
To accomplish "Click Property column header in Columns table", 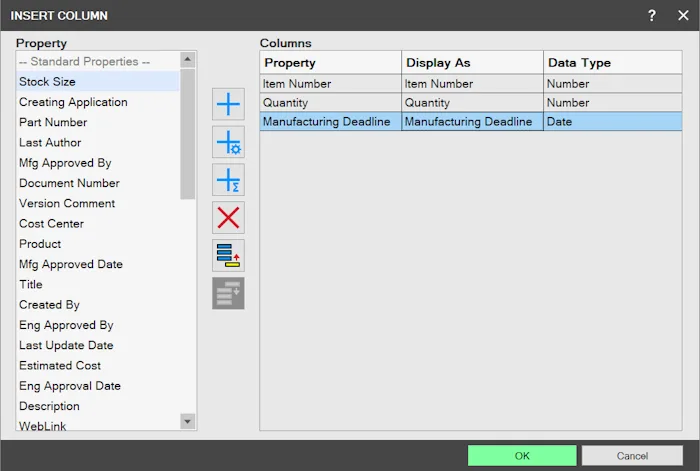I will coord(330,63).
